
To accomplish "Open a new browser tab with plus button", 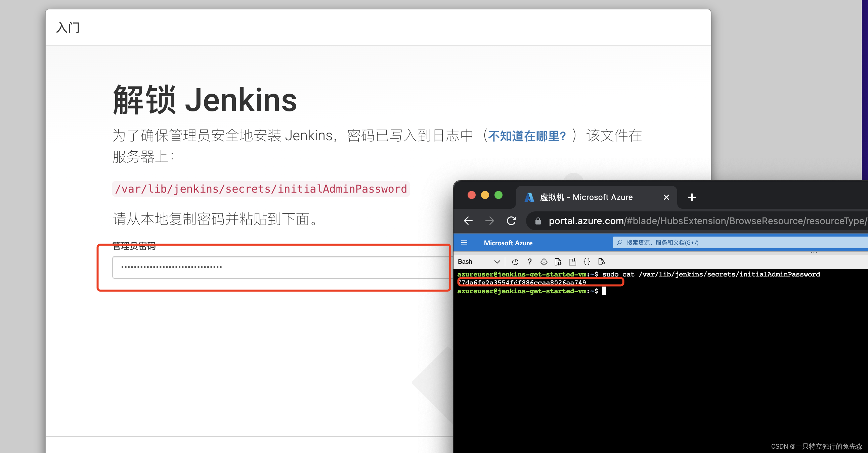I will click(692, 197).
